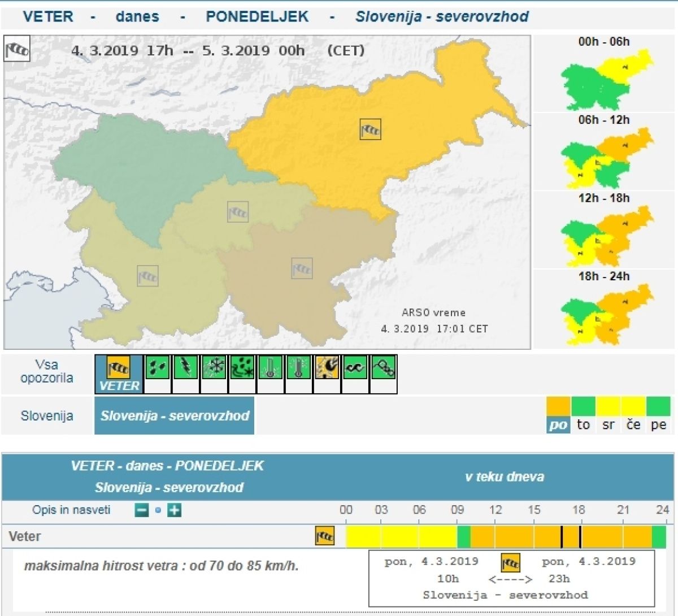Switch to the 'sr' day tab
The width and height of the screenshot is (678, 616).
608,424
